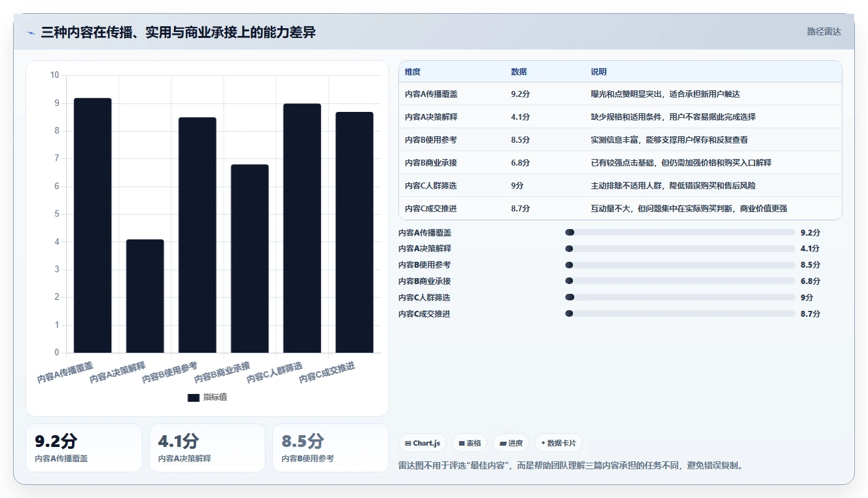Click the 表格 tag chip

tap(470, 443)
